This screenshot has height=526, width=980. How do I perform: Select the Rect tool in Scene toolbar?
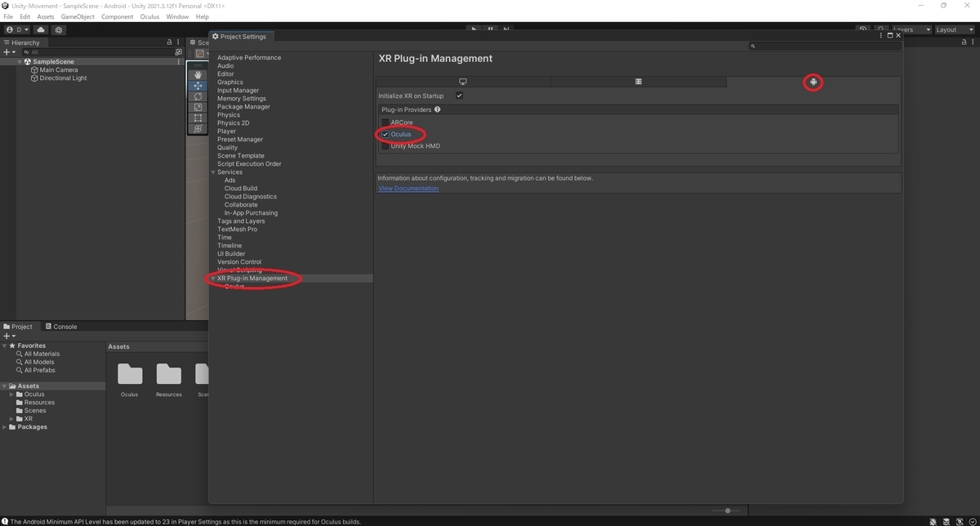(198, 118)
